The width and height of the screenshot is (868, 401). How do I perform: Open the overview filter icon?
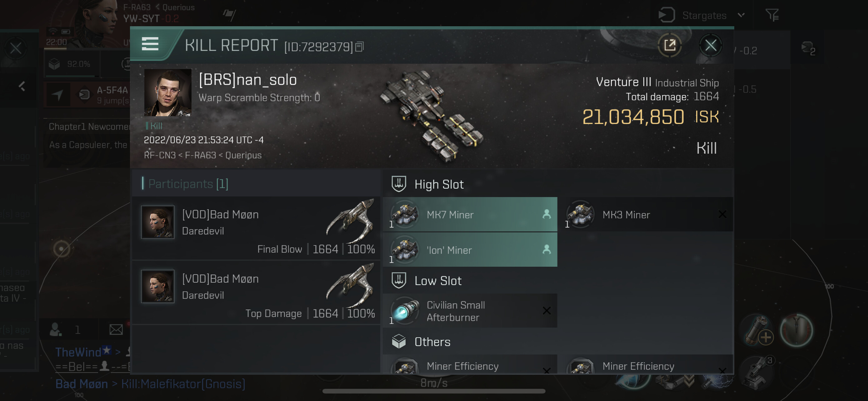[x=772, y=15]
